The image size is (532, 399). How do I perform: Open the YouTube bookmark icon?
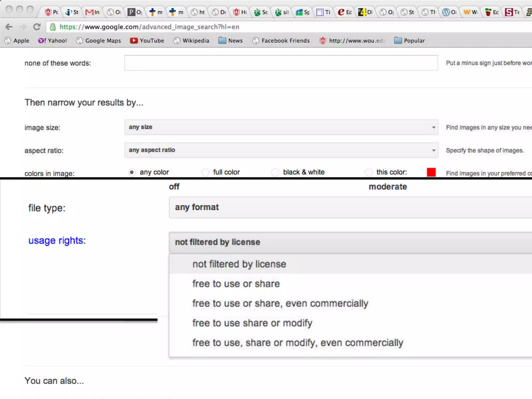pos(134,41)
